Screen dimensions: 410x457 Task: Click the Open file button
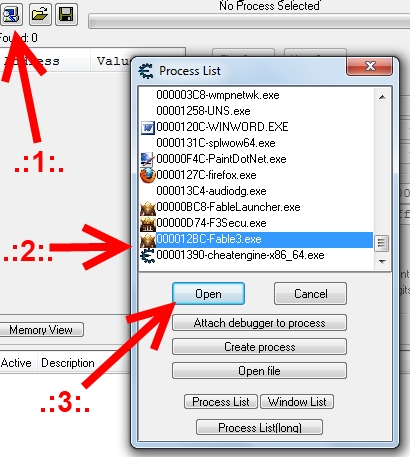pos(259,371)
